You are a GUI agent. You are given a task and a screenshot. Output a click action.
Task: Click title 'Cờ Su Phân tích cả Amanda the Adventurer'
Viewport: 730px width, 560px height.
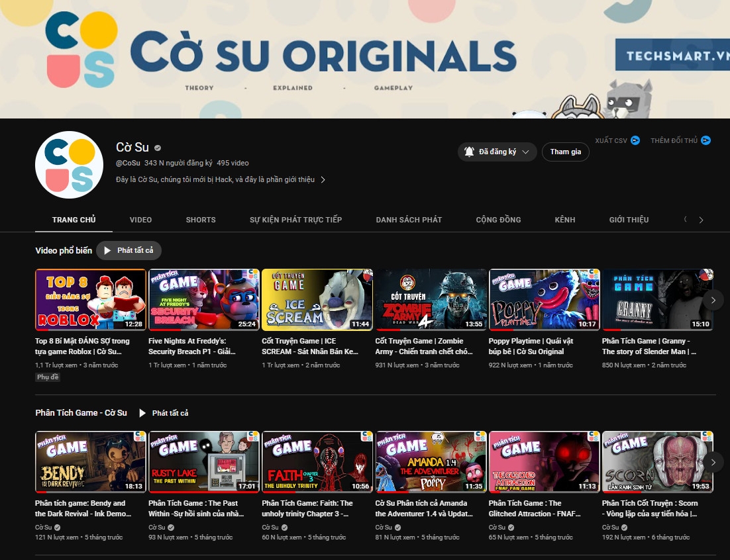coord(424,508)
